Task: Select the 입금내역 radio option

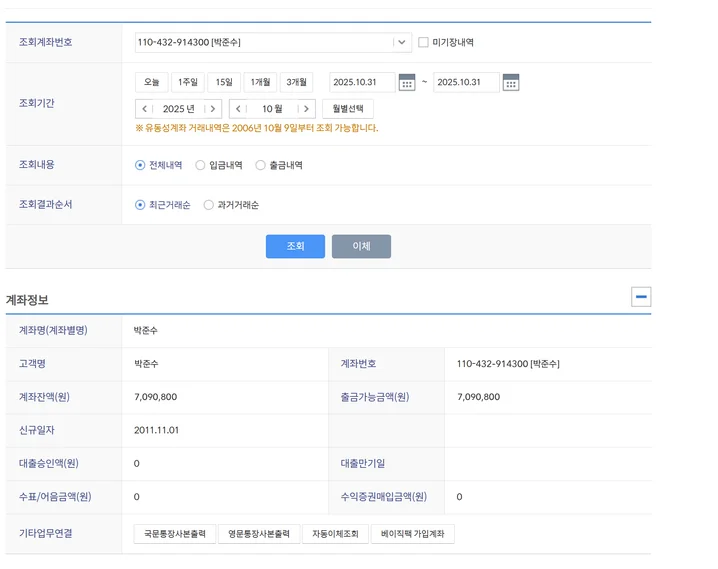Action: [201, 166]
